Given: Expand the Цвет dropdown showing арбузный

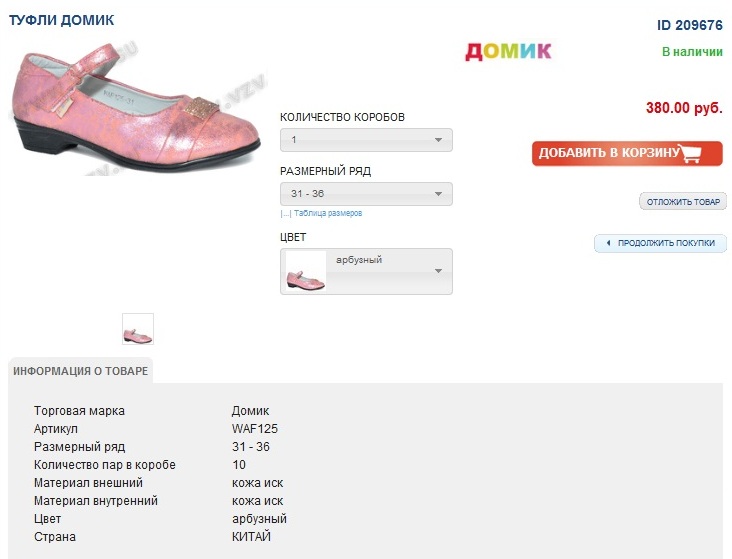Looking at the screenshot, I should click(366, 271).
